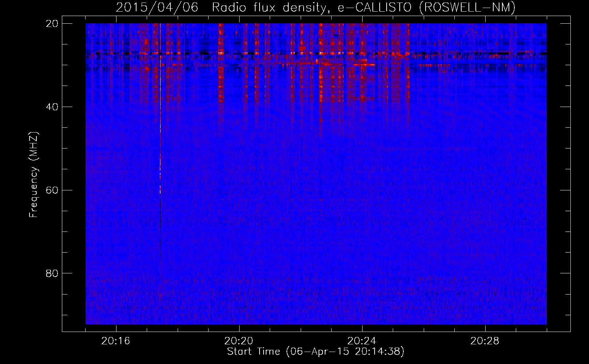Click the 20:28 time tick label
This screenshot has height=364, width=589.
pos(485,341)
